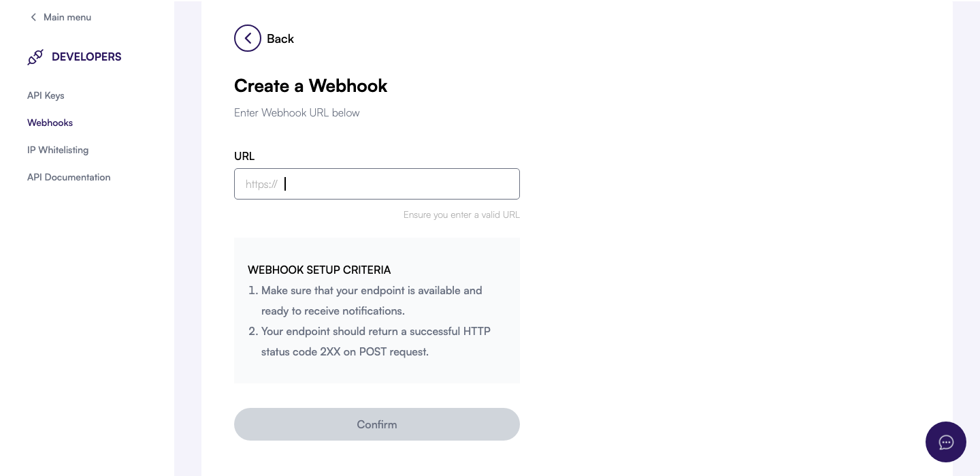Open the chat bubble in the corner
This screenshot has width=980, height=476.
point(946,442)
